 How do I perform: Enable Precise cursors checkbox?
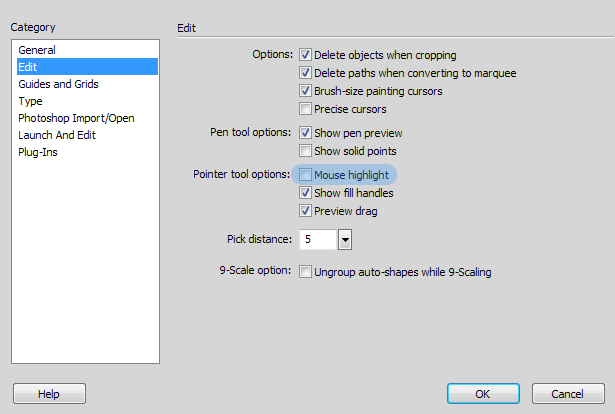[x=305, y=109]
